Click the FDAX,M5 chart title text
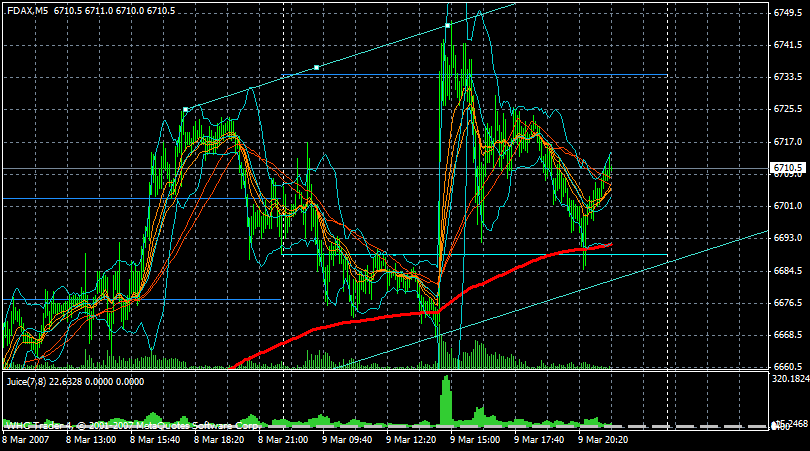 click(27, 10)
